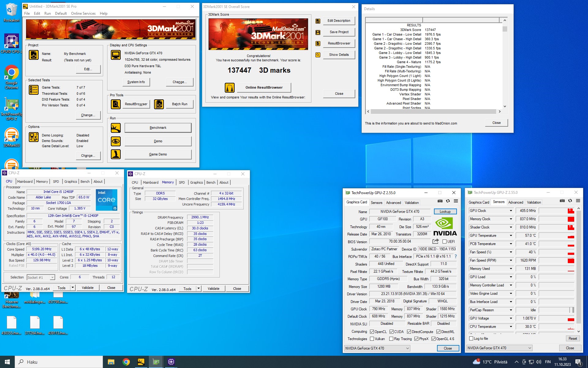Open the Windows Start menu
588x368 pixels.
tap(7, 362)
